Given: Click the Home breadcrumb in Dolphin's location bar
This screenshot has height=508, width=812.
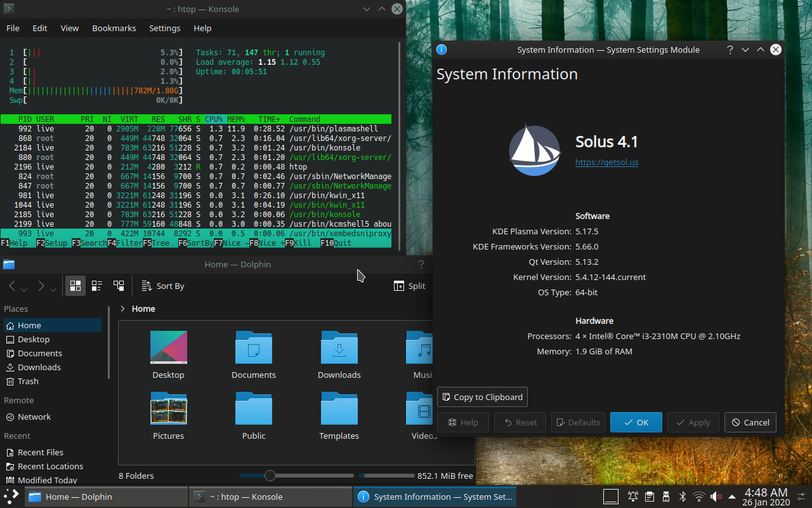Looking at the screenshot, I should 143,309.
